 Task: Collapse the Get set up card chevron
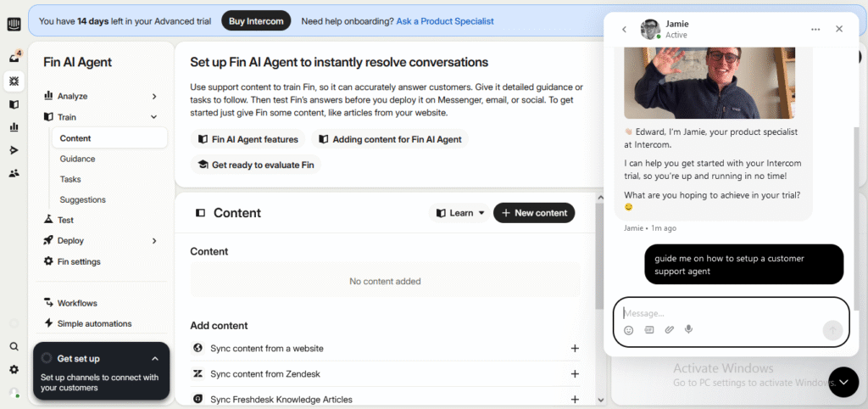(x=155, y=359)
